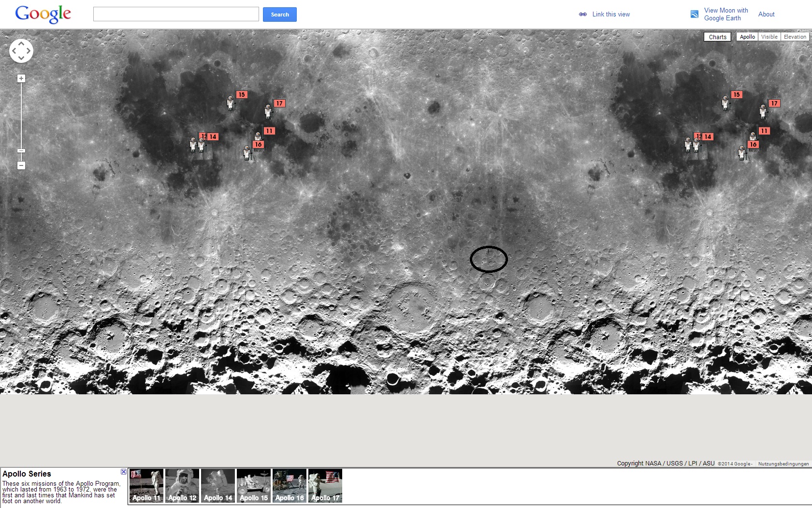The height and width of the screenshot is (508, 812).
Task: Select the Apollo 12 thumbnail
Action: tap(182, 486)
